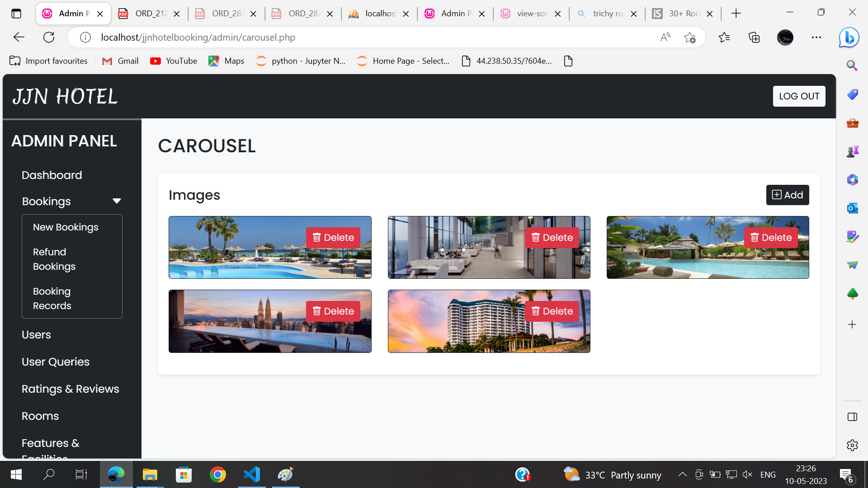Open Bing Copilot in the sidebar
The height and width of the screenshot is (488, 868).
click(849, 38)
